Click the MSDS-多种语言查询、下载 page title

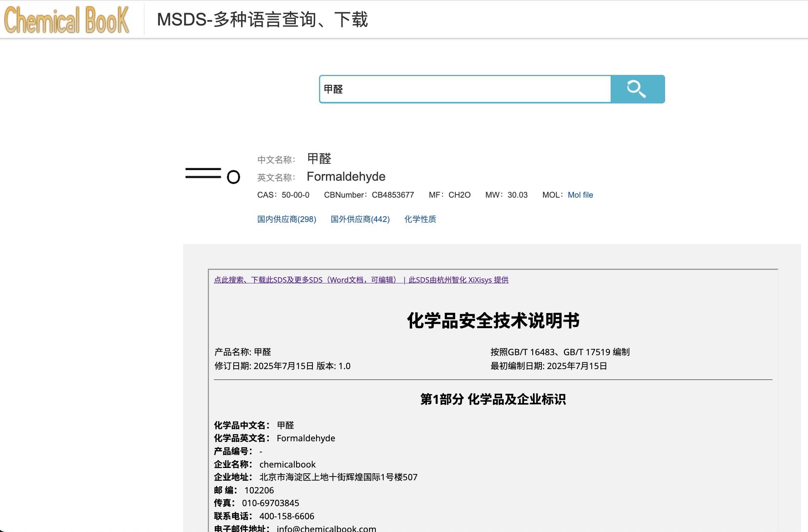(262, 20)
